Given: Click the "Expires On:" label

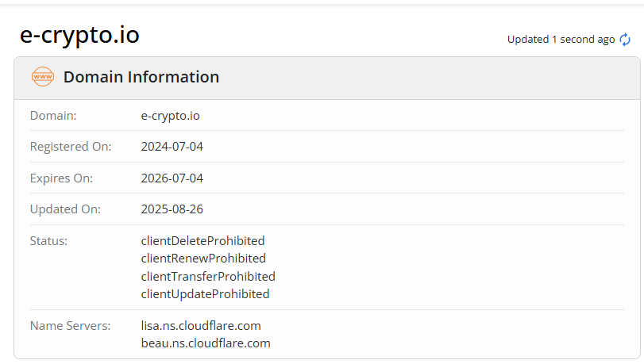Looking at the screenshot, I should [x=61, y=178].
